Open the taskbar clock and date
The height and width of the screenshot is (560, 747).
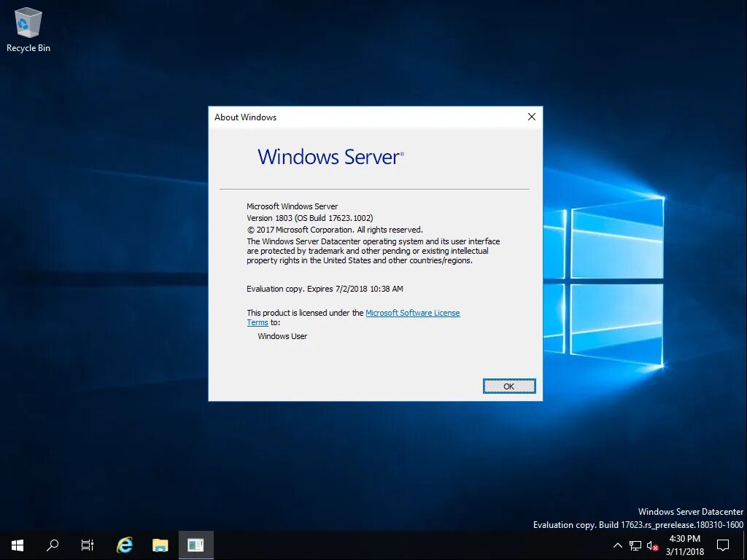click(684, 545)
